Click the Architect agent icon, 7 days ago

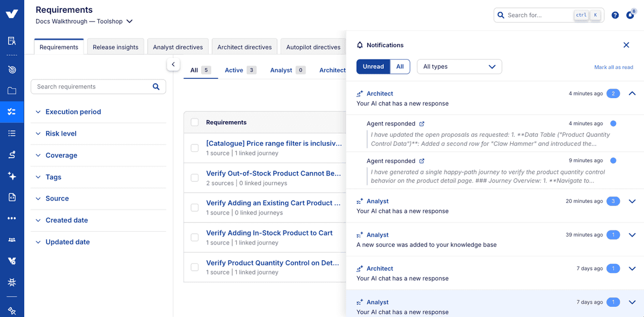pos(360,269)
